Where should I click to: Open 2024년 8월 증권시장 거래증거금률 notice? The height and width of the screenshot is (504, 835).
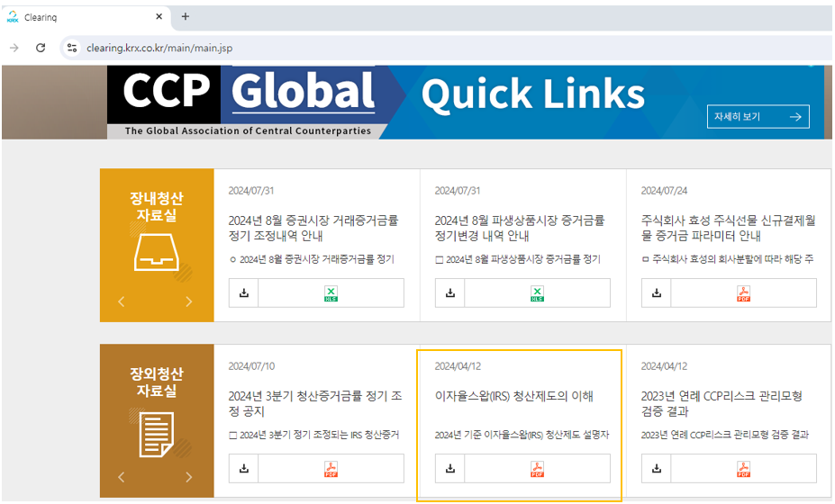click(313, 228)
